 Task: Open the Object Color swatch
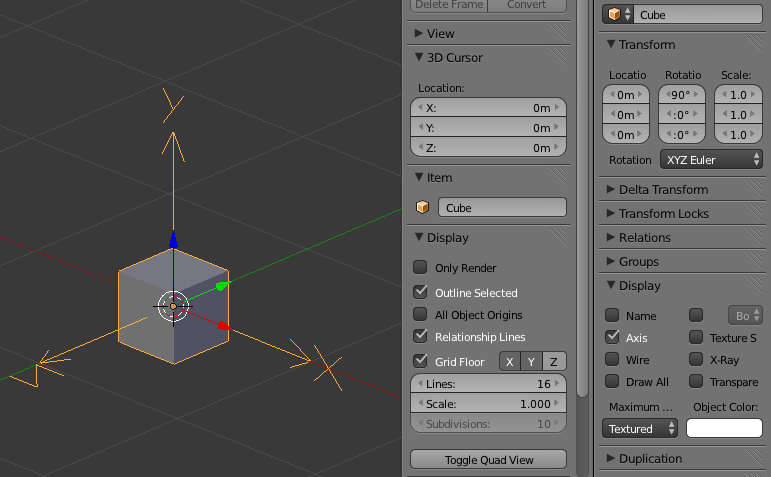[x=724, y=429]
